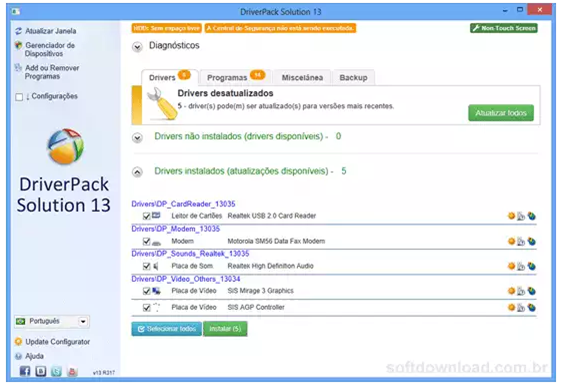The image size is (561, 390).
Task: Uncheck the Motorola SM56 Data Fax Modem checkbox
Action: click(146, 242)
